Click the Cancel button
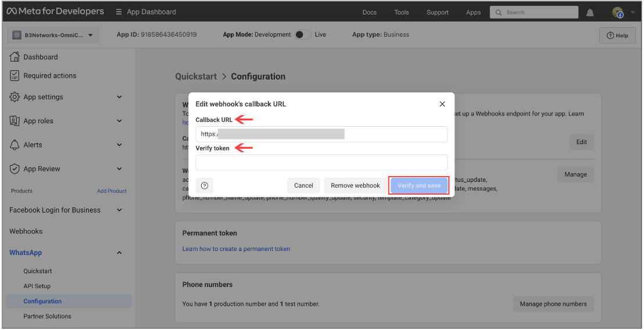This screenshot has height=330, width=644. [x=303, y=185]
